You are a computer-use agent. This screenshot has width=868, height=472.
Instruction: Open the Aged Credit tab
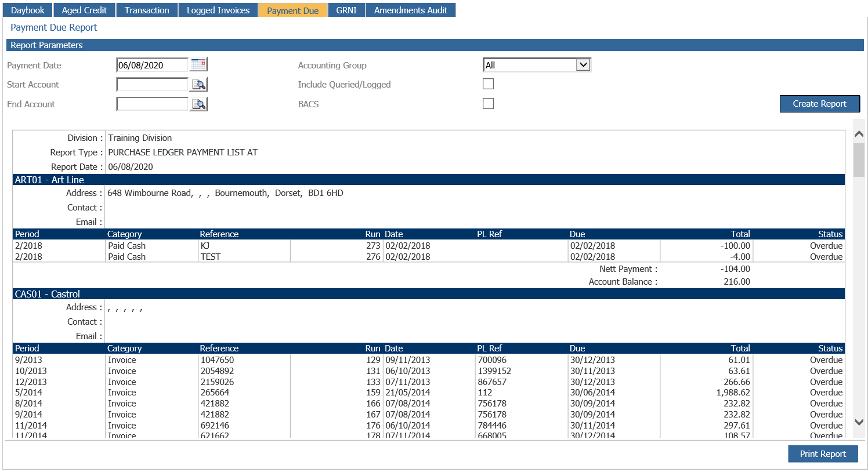click(x=85, y=10)
